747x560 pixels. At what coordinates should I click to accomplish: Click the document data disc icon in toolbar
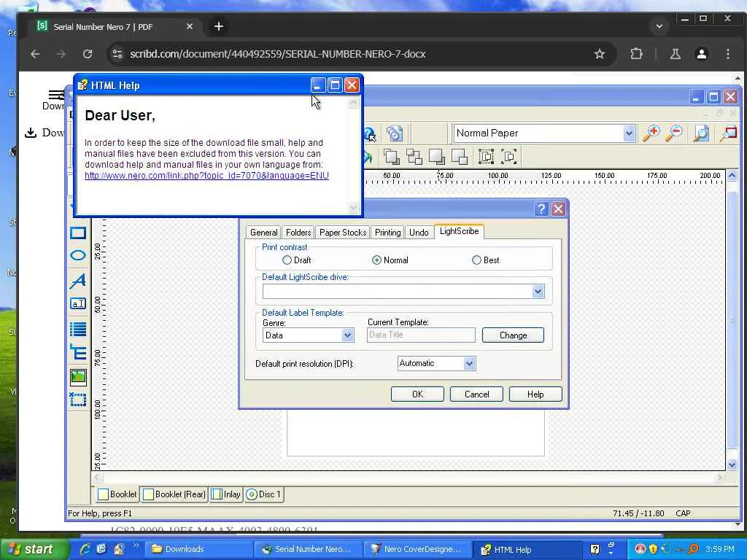(x=395, y=134)
